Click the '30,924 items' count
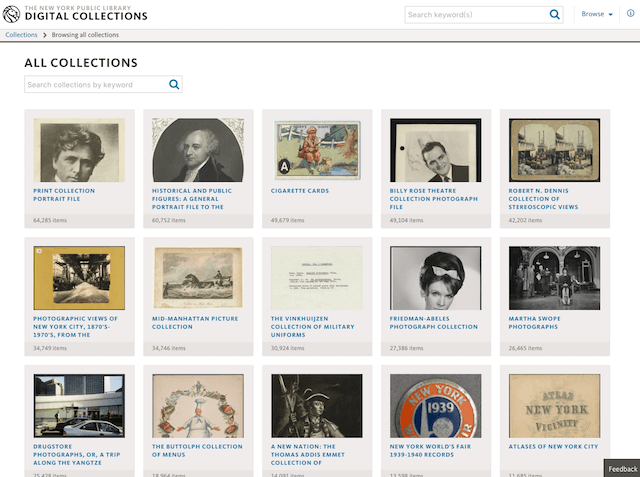The image size is (640, 477). [x=287, y=348]
